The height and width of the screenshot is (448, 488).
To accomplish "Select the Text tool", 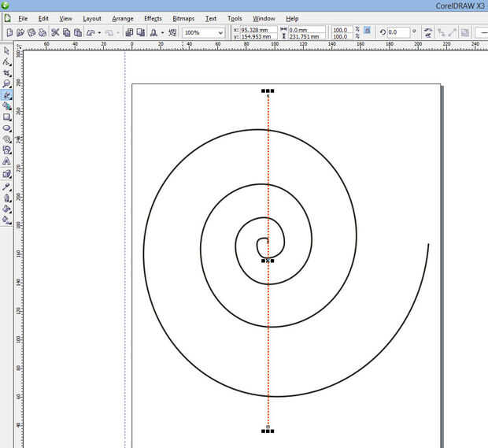I will [x=7, y=161].
